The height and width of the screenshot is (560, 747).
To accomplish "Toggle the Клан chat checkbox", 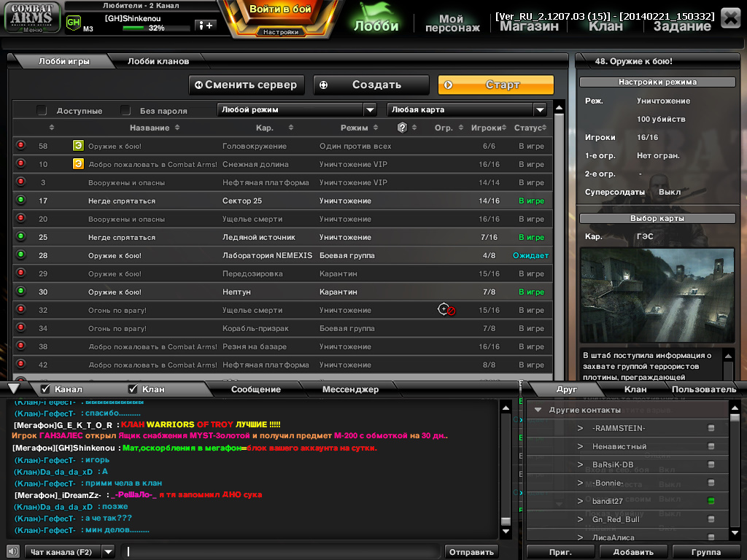I will coord(133,389).
